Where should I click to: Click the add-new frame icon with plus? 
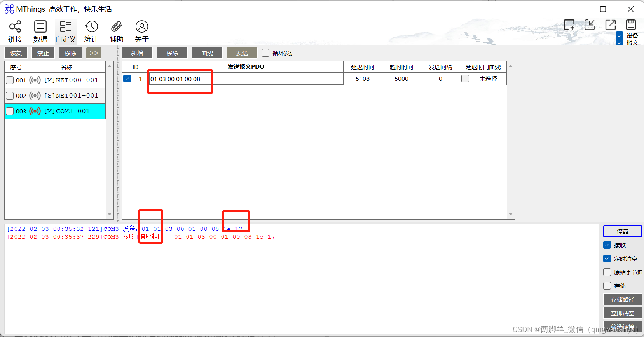[569, 25]
